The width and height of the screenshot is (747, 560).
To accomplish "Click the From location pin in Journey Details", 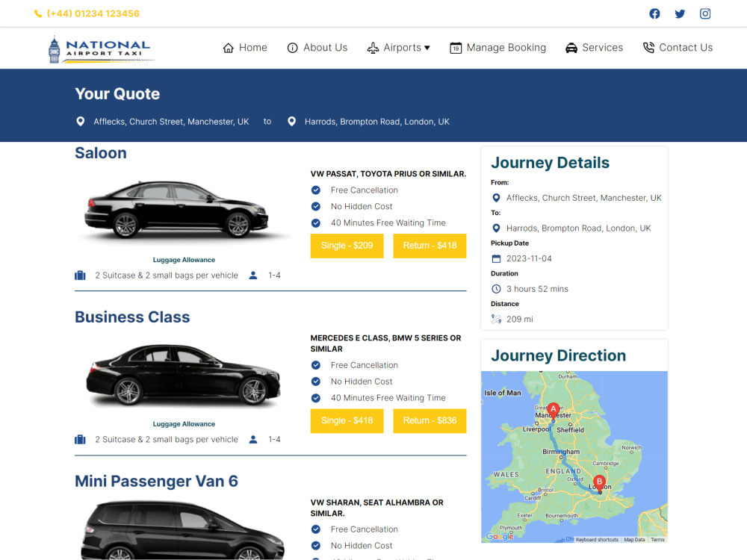I will coord(496,198).
